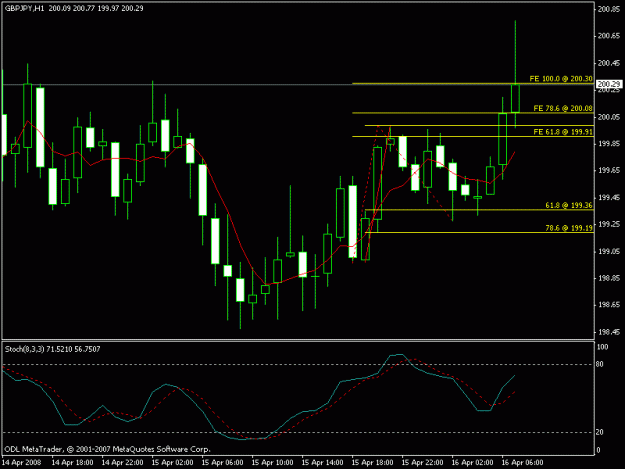Click the 15 Apr 10:00 time label

pos(273,463)
